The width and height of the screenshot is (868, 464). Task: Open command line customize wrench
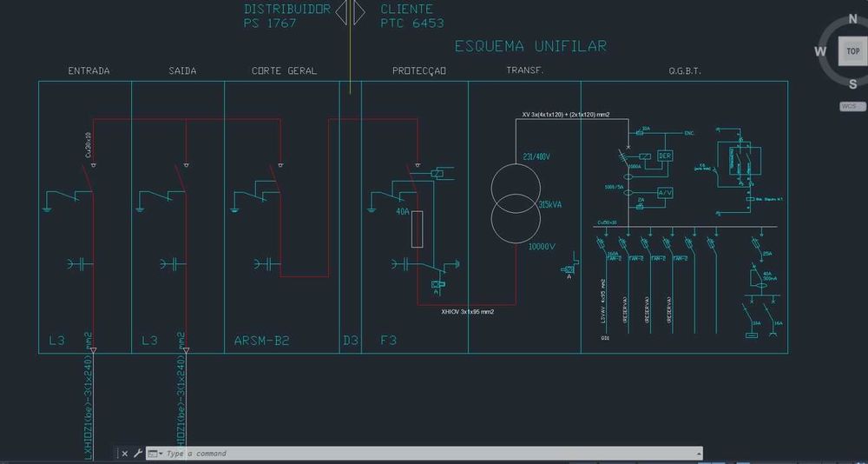(x=138, y=454)
